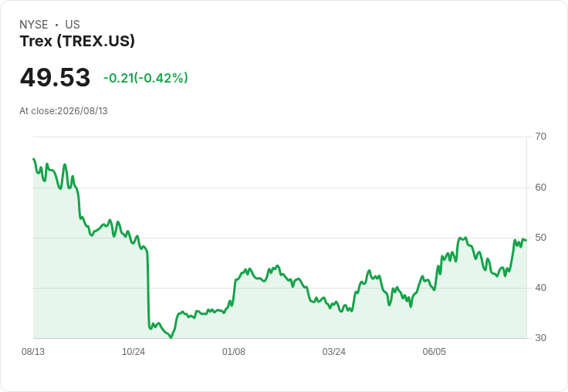Click the 40 y-axis price label
The image size is (568, 392).
pos(540,288)
